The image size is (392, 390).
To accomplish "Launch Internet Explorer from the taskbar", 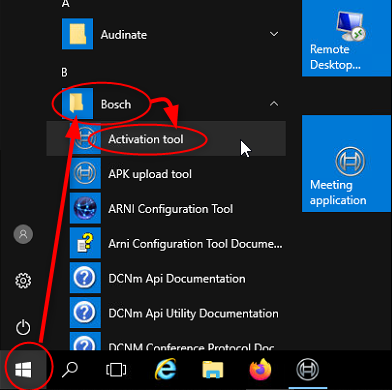I will pos(166,369).
